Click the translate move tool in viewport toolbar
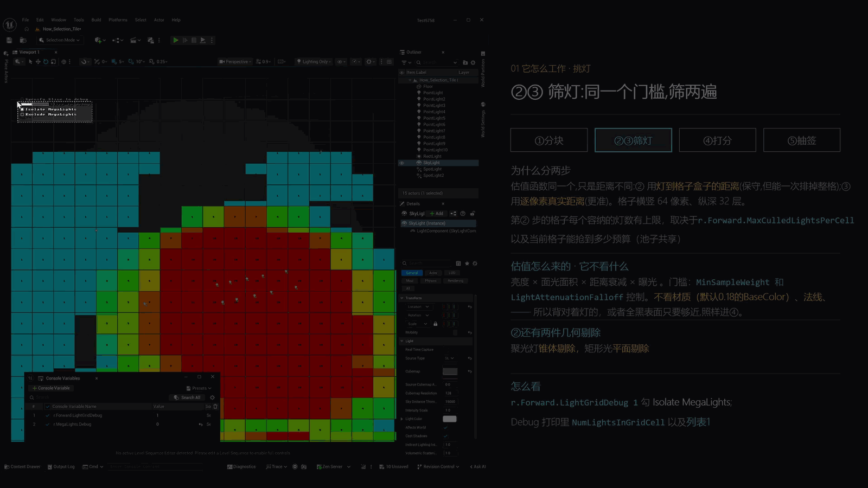 [x=38, y=62]
